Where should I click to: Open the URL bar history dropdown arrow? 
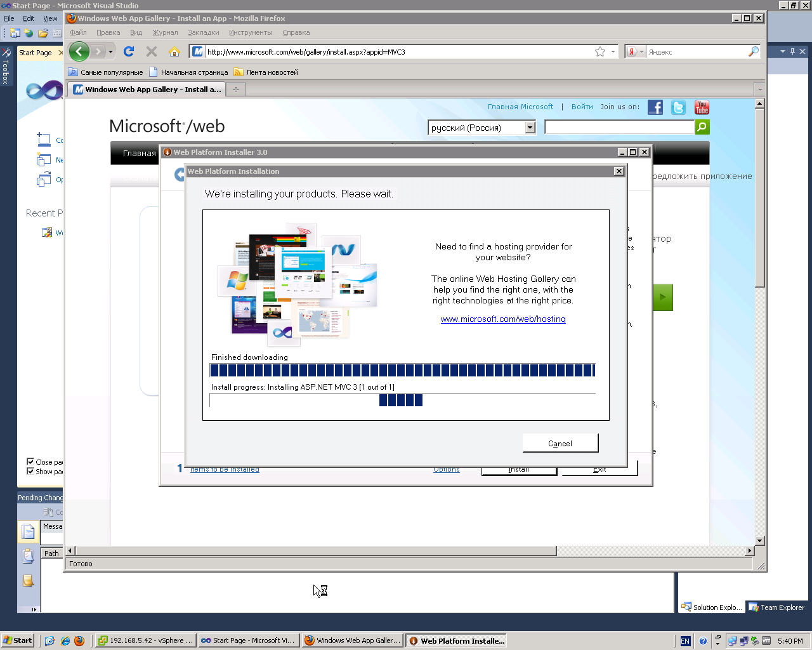[613, 51]
